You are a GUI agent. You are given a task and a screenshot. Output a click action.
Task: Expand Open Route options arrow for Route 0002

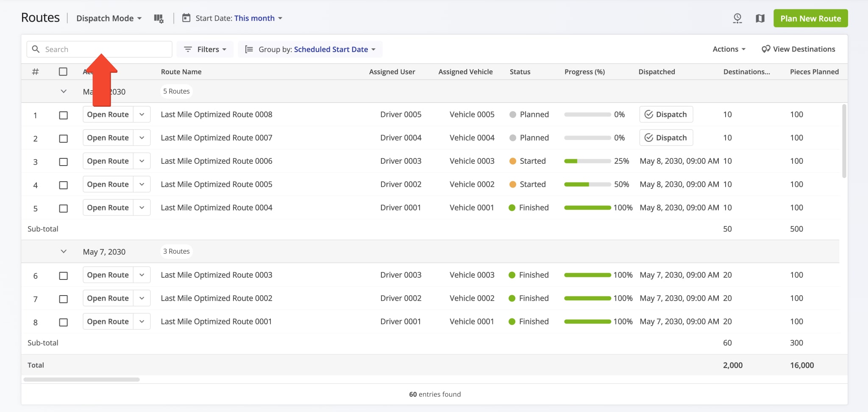click(142, 298)
